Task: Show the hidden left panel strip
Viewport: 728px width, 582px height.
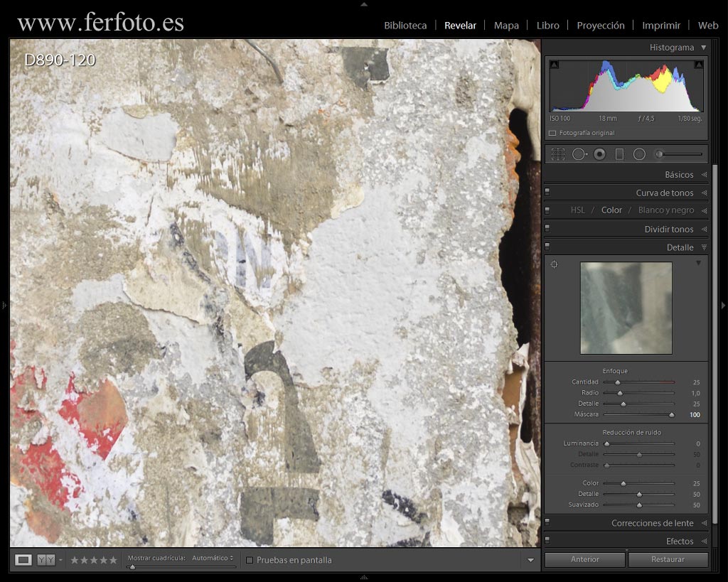Action: pos(4,306)
